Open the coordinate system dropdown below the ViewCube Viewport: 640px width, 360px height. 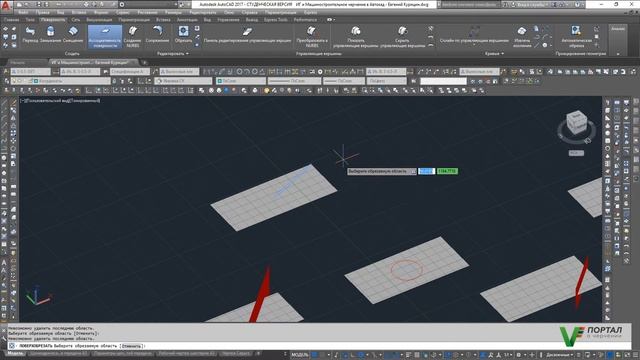click(x=576, y=153)
